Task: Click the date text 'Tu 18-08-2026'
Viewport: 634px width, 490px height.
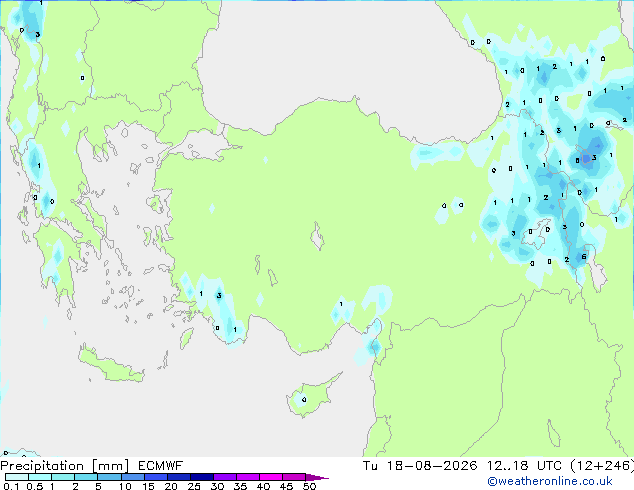Action: [420, 466]
